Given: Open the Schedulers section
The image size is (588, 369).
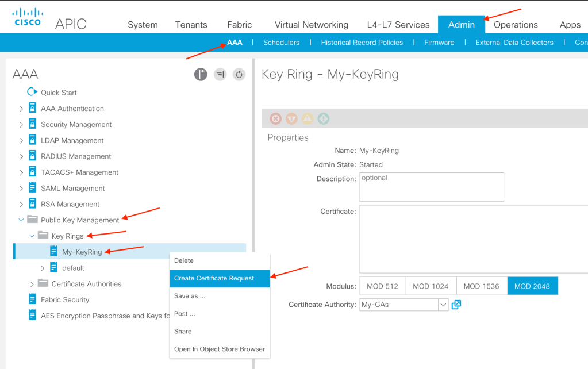Looking at the screenshot, I should pyautogui.click(x=280, y=42).
